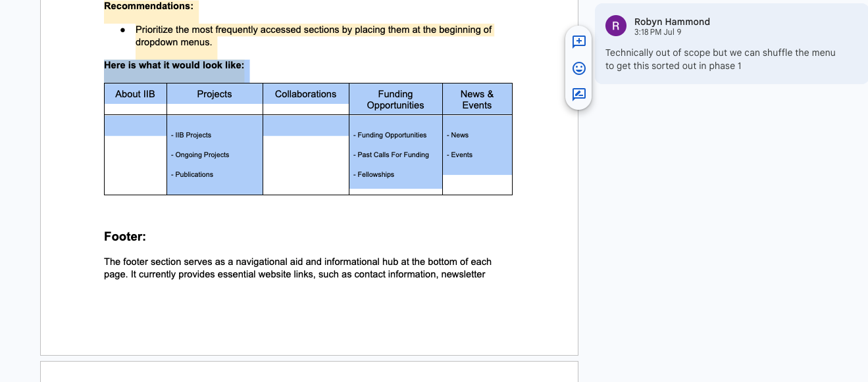Click the Projects table header cell

tap(214, 94)
